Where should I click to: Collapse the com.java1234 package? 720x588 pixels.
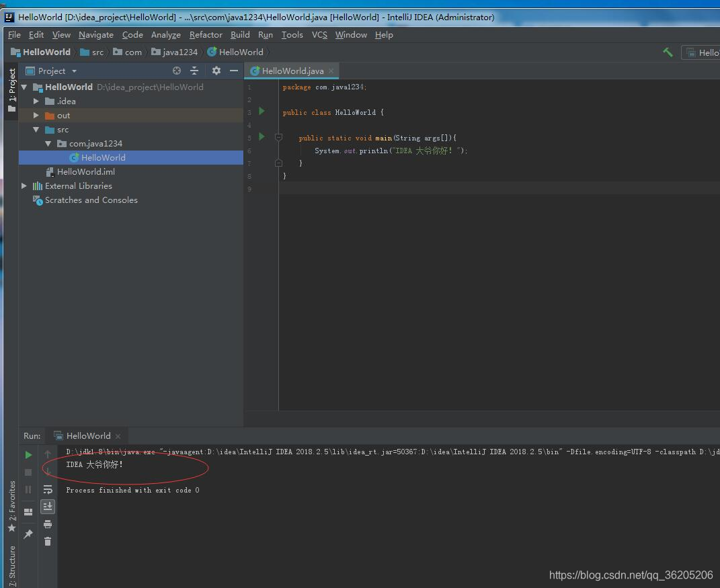[x=48, y=144]
